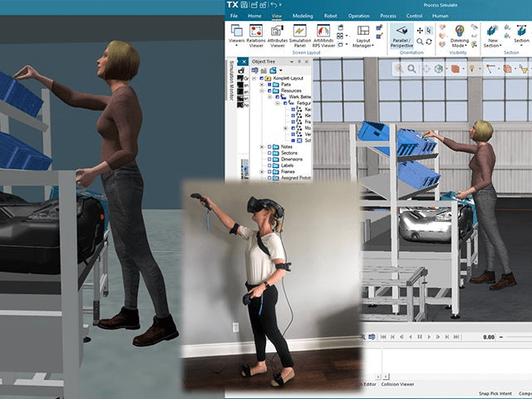The width and height of the screenshot is (532, 399).
Task: Toggle display checkbox for Frames folder
Action: point(269,172)
